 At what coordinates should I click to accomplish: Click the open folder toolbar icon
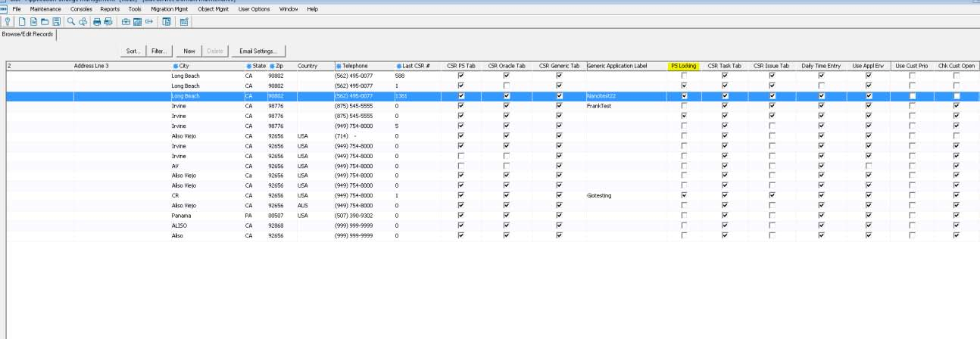click(x=45, y=22)
